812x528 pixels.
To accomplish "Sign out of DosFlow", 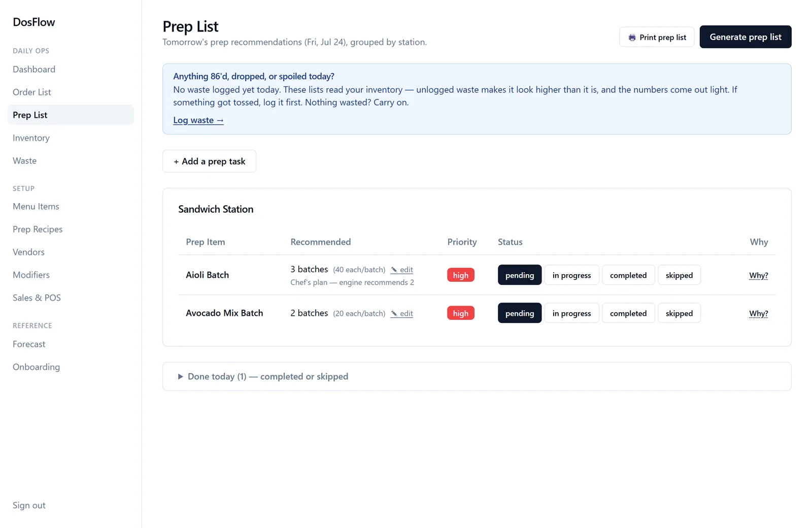I will (29, 506).
